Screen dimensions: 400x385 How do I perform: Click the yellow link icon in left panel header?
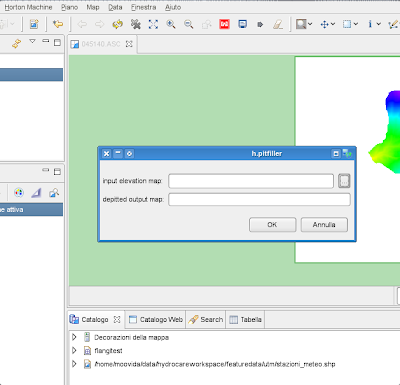point(16,43)
